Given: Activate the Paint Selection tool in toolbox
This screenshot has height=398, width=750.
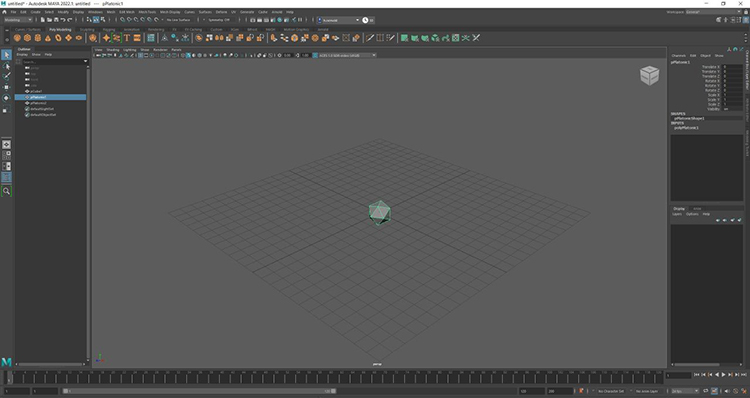Looking at the screenshot, I should pyautogui.click(x=6, y=77).
